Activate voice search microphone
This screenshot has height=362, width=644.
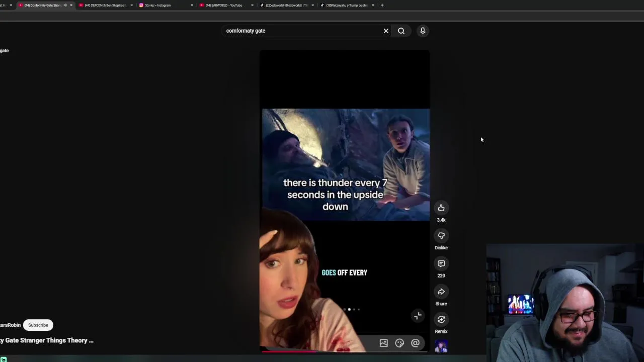pyautogui.click(x=423, y=31)
